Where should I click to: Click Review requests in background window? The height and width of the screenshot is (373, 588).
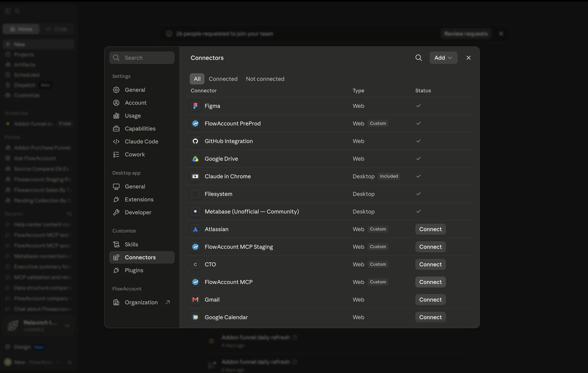(466, 34)
